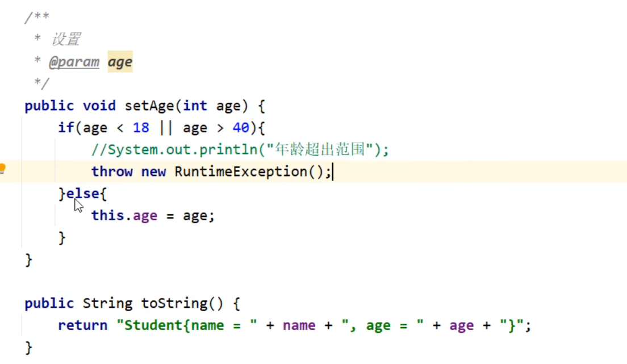Click the number 18 in the if condition
This screenshot has width=627, height=364.
[141, 128]
